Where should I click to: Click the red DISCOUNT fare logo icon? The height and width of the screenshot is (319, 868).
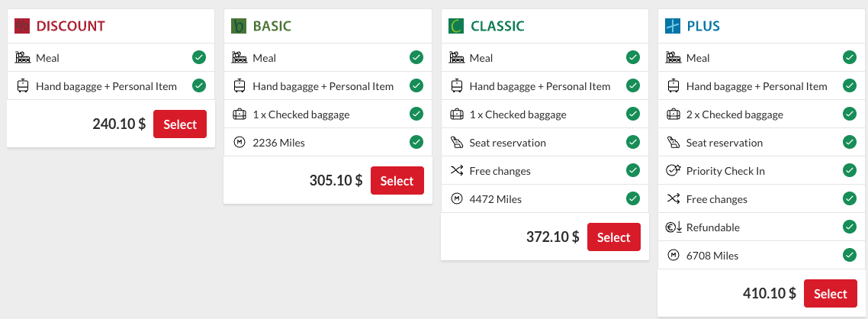click(x=22, y=26)
